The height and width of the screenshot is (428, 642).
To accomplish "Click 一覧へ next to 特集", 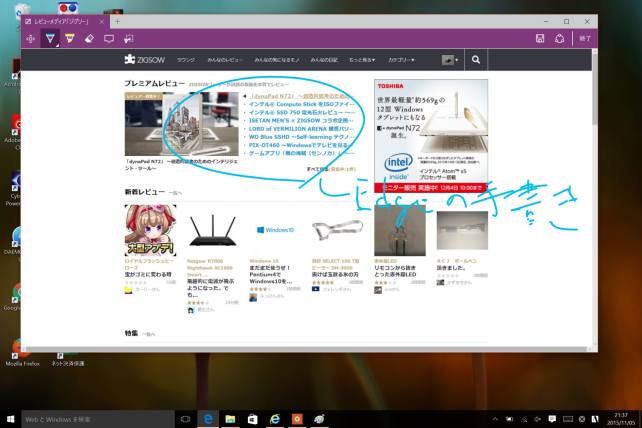I will click(149, 335).
